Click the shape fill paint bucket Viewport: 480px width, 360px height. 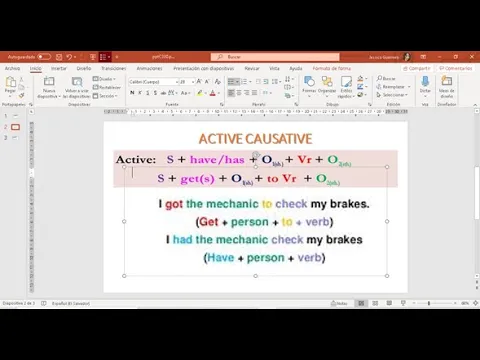(360, 79)
